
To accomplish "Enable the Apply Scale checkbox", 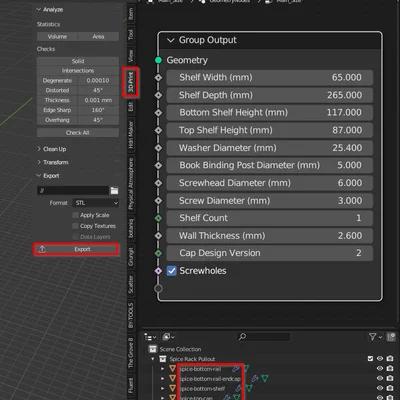I will 76,215.
